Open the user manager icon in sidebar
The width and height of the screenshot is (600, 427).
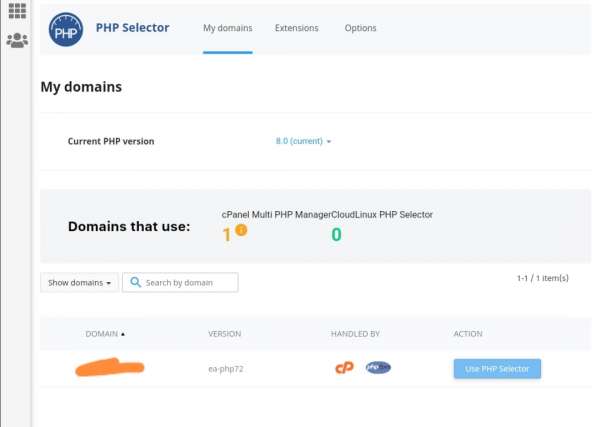coord(17,40)
